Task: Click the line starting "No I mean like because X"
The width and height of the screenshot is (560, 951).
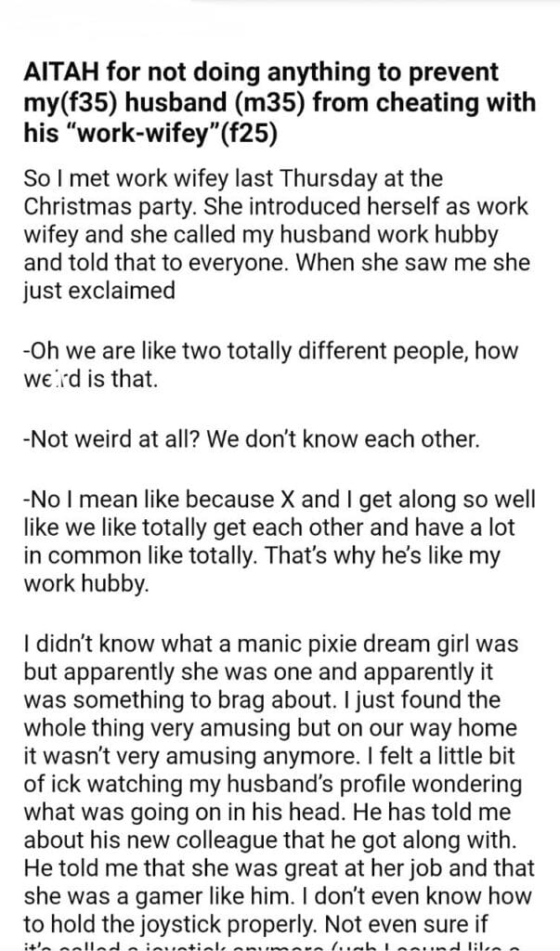Action: (x=280, y=499)
